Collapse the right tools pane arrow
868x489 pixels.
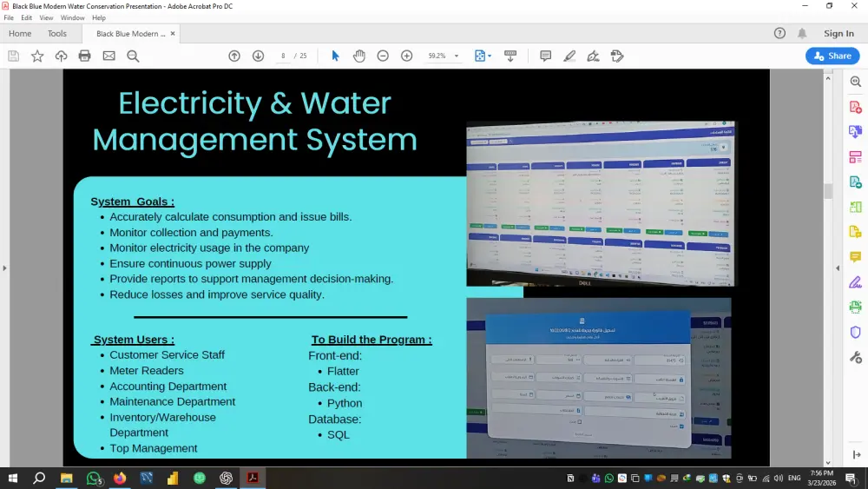[x=838, y=268]
